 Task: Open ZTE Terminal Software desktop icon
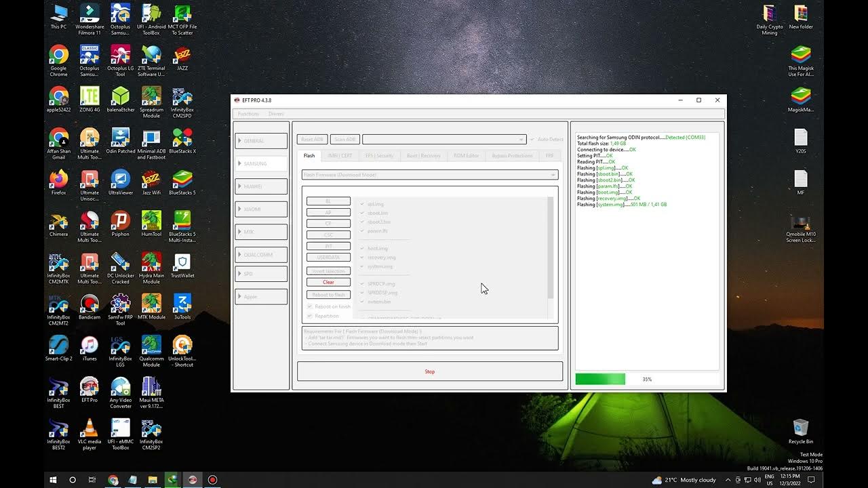[151, 60]
